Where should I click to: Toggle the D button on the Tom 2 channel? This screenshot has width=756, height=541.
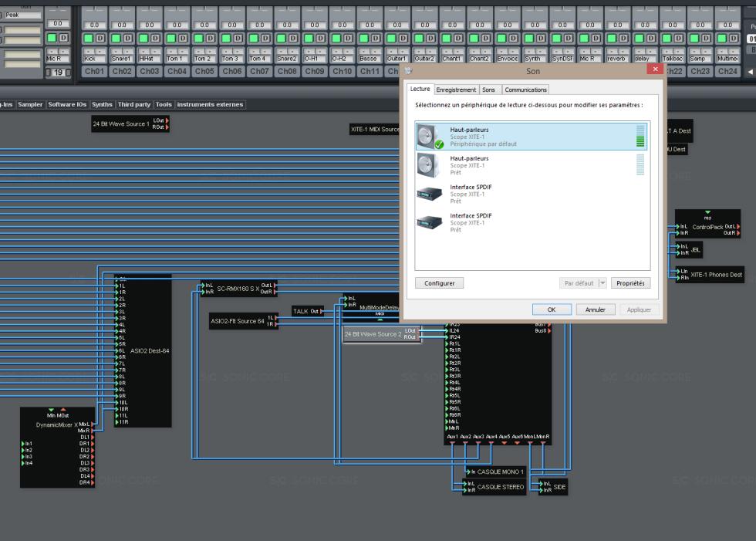[x=211, y=38]
